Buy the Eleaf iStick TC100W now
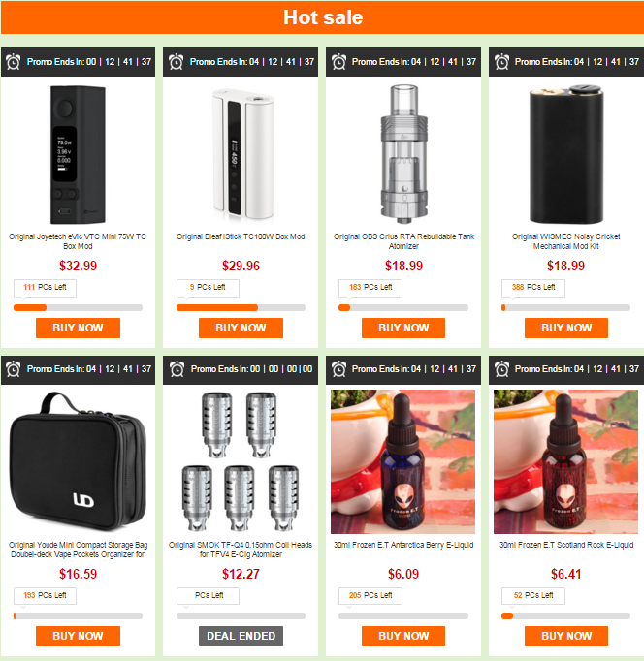The image size is (644, 661). 241,328
